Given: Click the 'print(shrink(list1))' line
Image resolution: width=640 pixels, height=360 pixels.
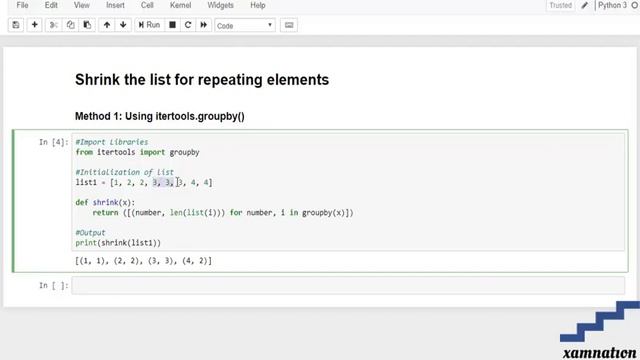Looking at the screenshot, I should tap(118, 243).
